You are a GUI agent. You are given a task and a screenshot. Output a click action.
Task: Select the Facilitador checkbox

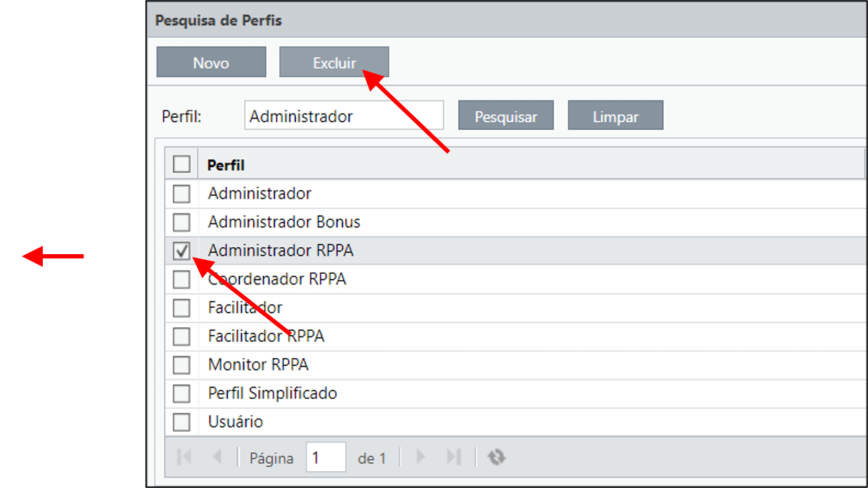tap(182, 308)
